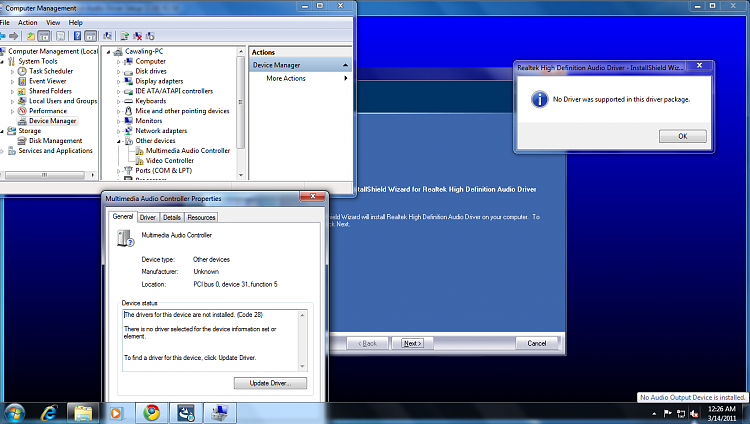Screen dimensions: 750x424
Task: Click the Event Viewer icon
Action: point(22,81)
